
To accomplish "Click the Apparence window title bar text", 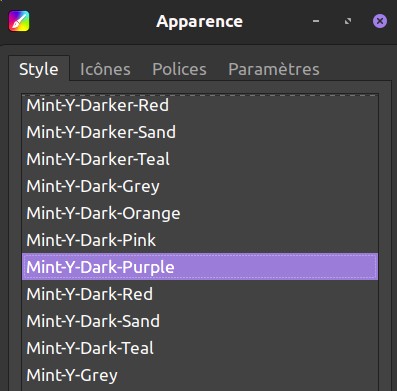I will (199, 22).
